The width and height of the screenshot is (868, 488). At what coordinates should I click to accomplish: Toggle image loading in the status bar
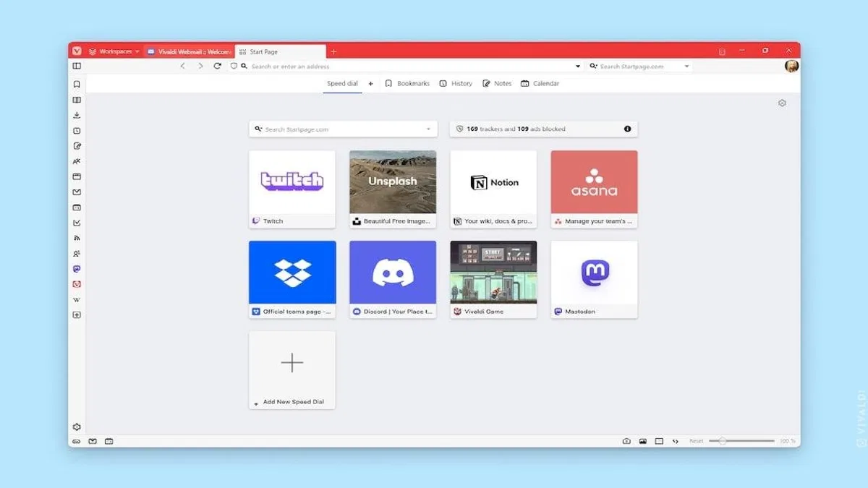642,441
